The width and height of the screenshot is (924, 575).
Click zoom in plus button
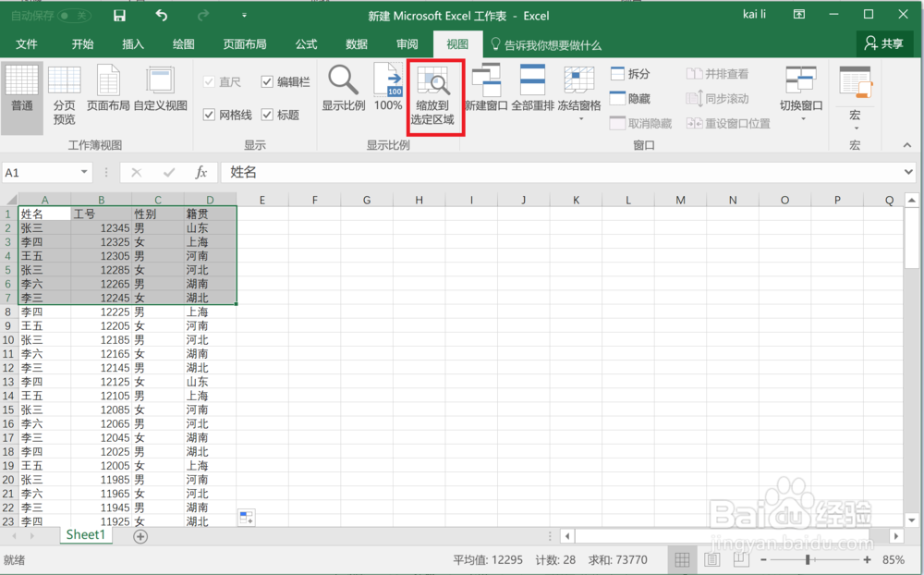point(867,559)
